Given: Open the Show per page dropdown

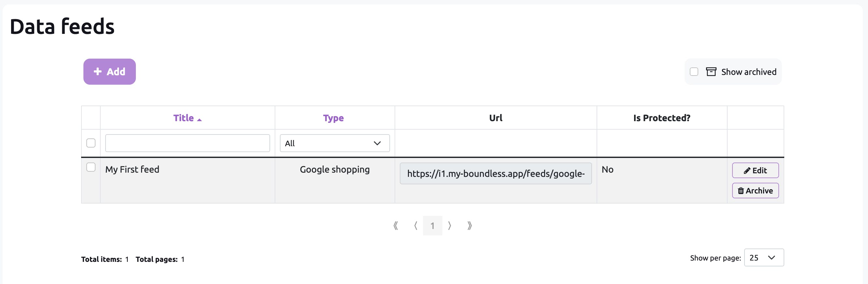Looking at the screenshot, I should pyautogui.click(x=763, y=258).
